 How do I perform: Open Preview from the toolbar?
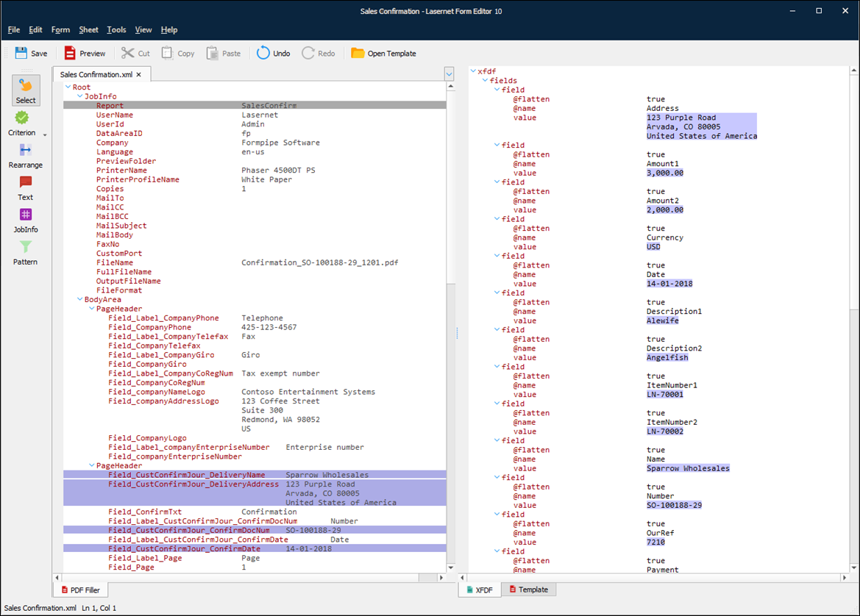[x=85, y=53]
